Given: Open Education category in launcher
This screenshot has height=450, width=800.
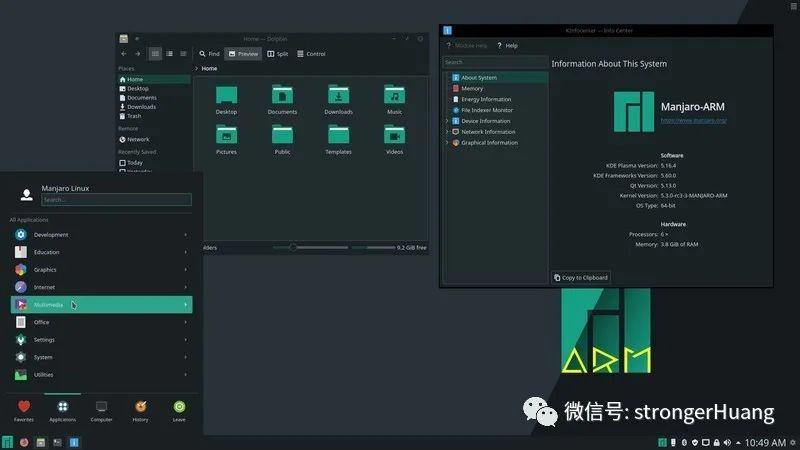Looking at the screenshot, I should tap(102, 252).
